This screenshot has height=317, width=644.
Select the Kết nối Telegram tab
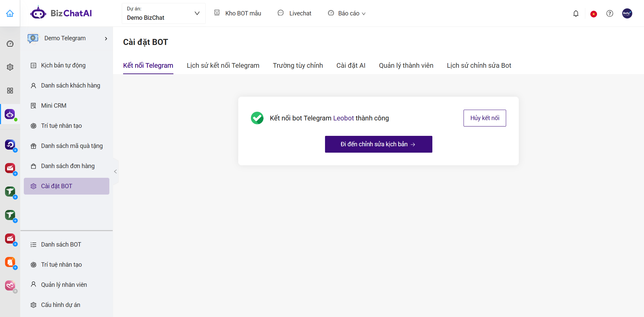pyautogui.click(x=148, y=65)
